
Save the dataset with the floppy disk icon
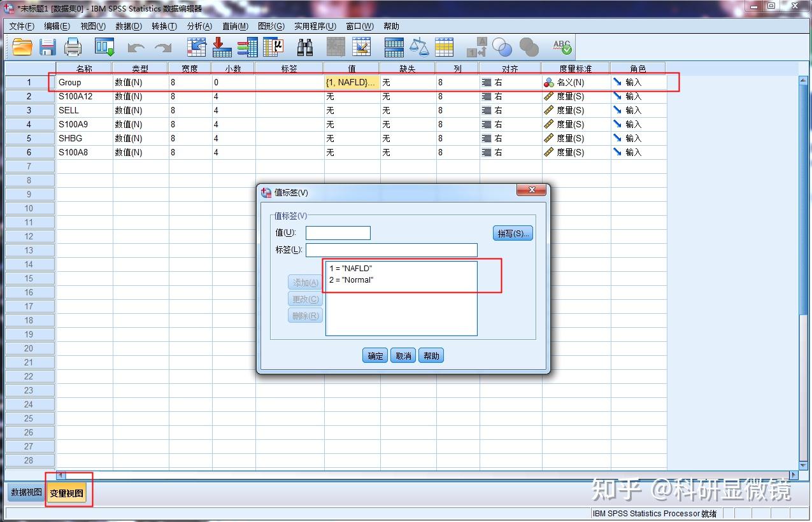48,46
